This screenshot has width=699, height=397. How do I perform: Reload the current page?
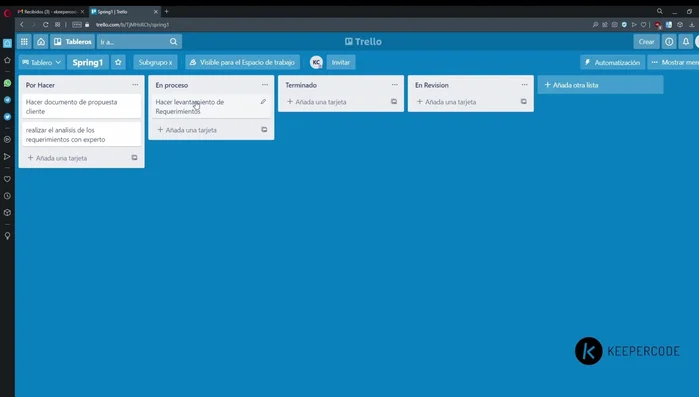click(45, 25)
